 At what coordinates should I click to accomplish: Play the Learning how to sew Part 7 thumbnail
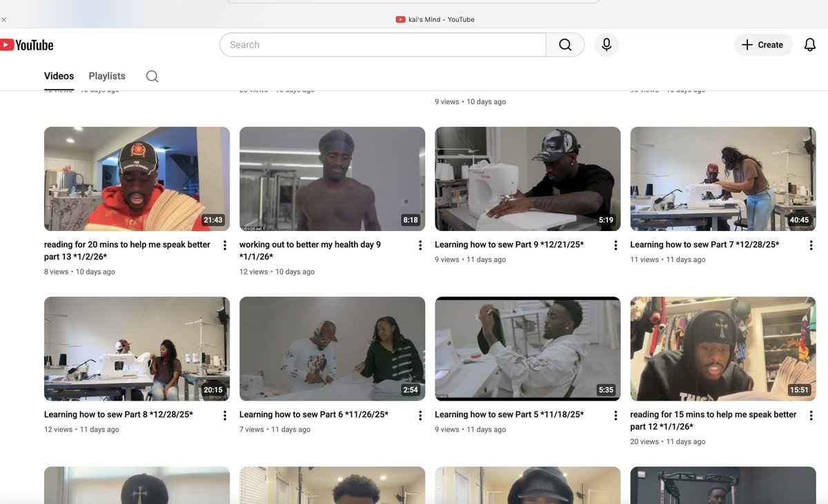[x=722, y=178]
